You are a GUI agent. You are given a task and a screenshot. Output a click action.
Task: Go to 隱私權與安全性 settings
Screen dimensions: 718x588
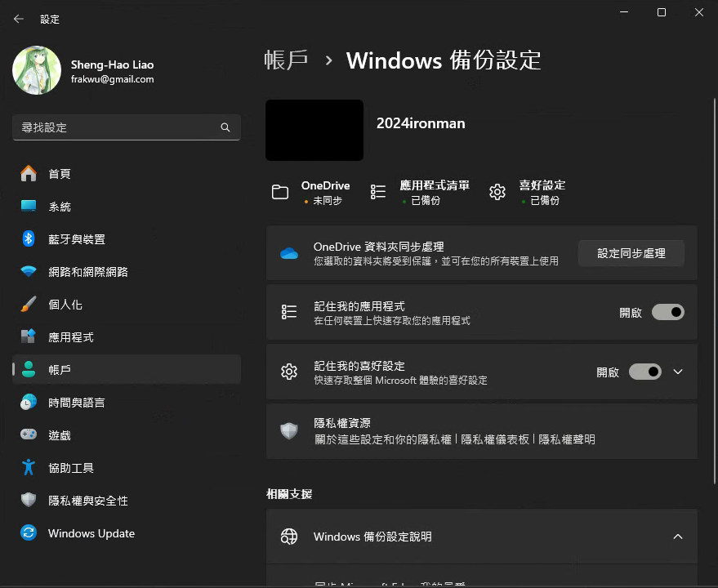(x=127, y=500)
